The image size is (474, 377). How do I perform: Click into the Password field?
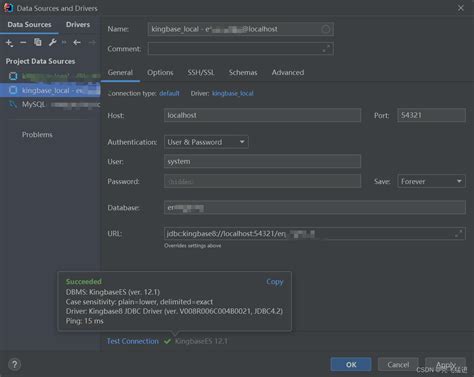(x=262, y=181)
